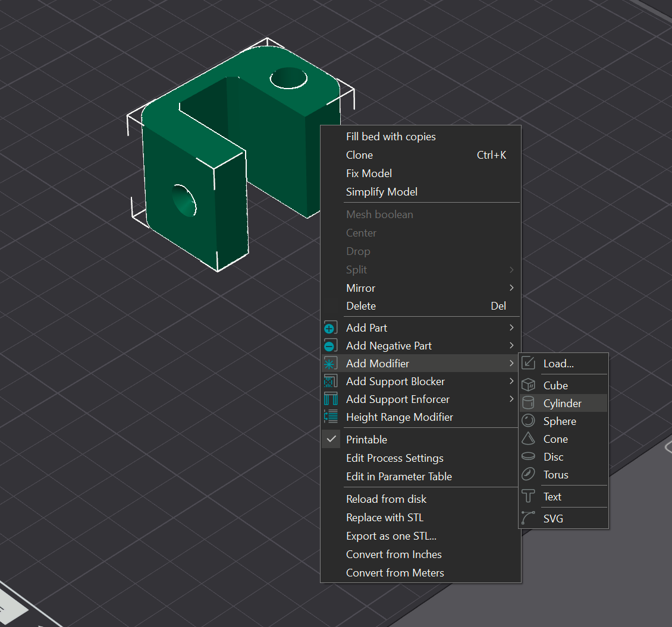Choose Export as one STL...
This screenshot has width=672, height=627.
421,536
